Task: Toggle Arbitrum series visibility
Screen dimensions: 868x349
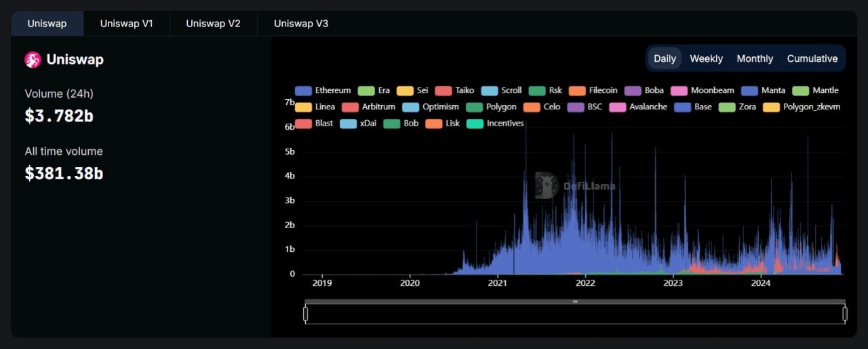Action: (x=369, y=107)
